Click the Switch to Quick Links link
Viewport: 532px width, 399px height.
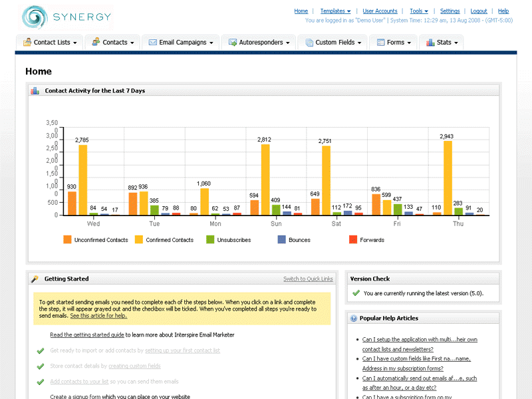(x=308, y=279)
